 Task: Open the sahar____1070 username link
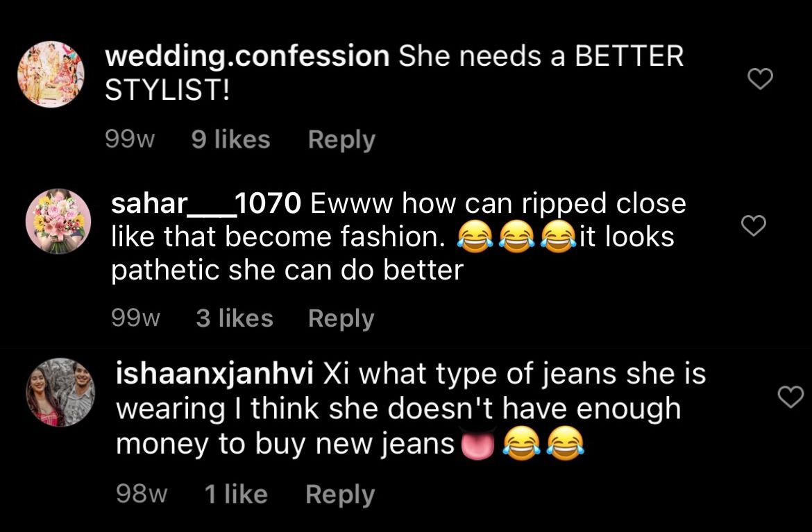click(206, 203)
